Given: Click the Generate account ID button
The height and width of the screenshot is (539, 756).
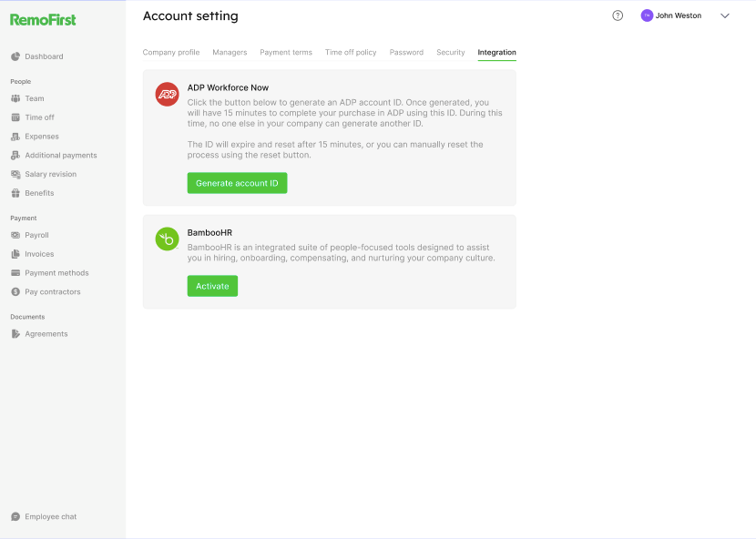Looking at the screenshot, I should tap(237, 183).
